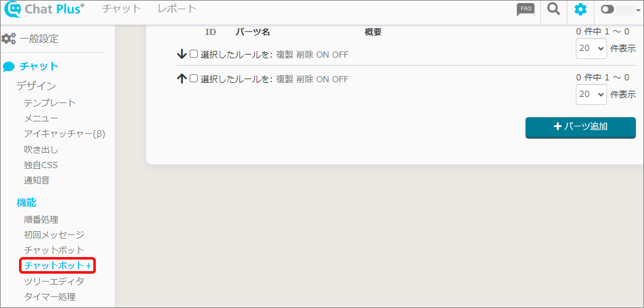Open settings via the blue gear icon

point(580,9)
